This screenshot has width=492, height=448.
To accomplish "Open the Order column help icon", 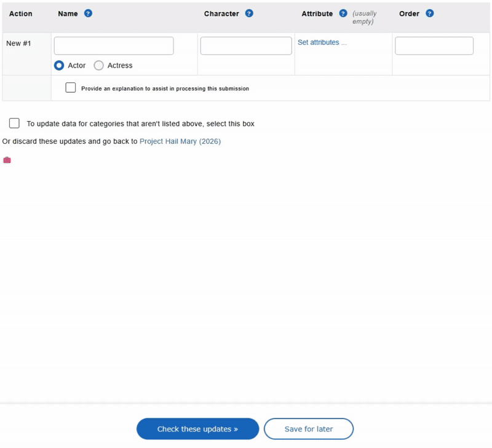I will pos(429,14).
